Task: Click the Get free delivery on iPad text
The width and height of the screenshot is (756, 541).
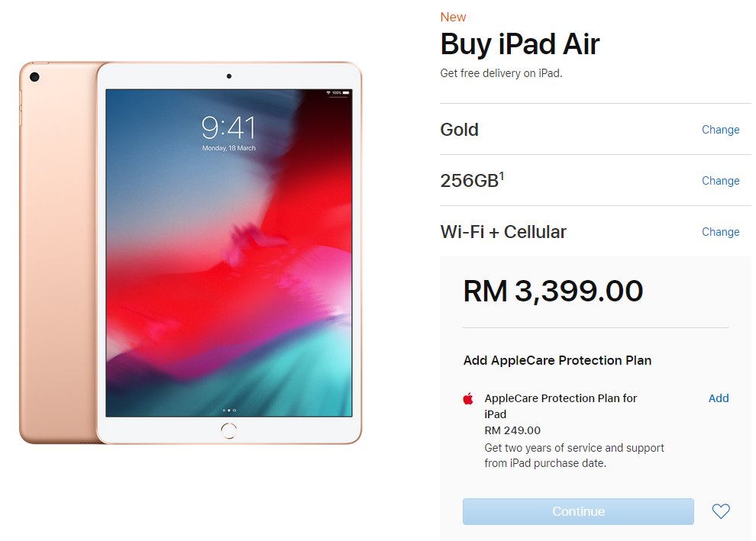Action: click(x=501, y=73)
